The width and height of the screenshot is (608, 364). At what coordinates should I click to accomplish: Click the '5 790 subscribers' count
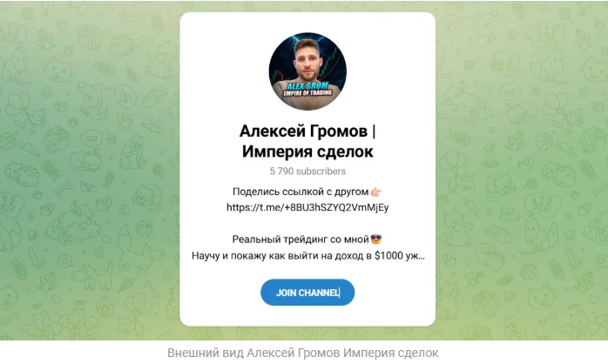tap(307, 172)
